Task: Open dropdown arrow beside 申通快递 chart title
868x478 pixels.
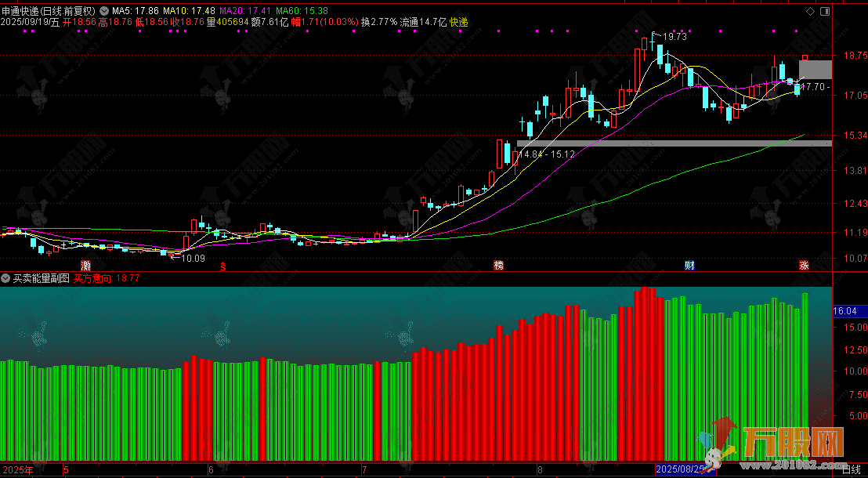Action: click(x=103, y=10)
